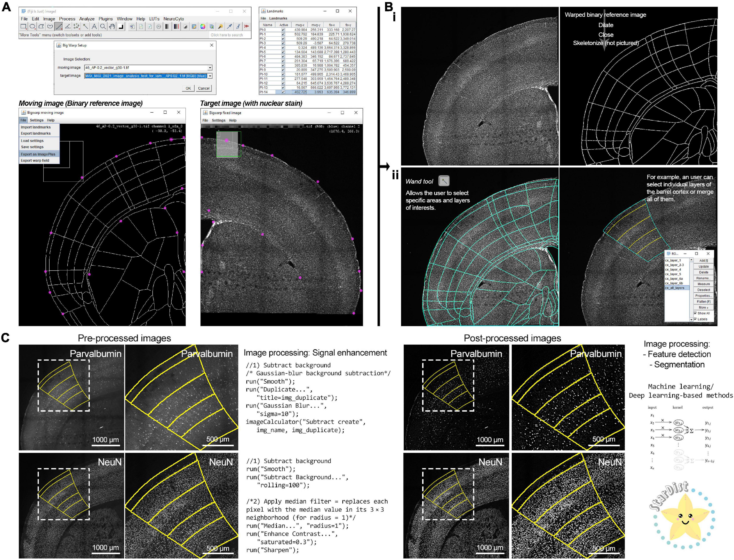Select cx_layer_4 in ROI list

tap(677, 270)
